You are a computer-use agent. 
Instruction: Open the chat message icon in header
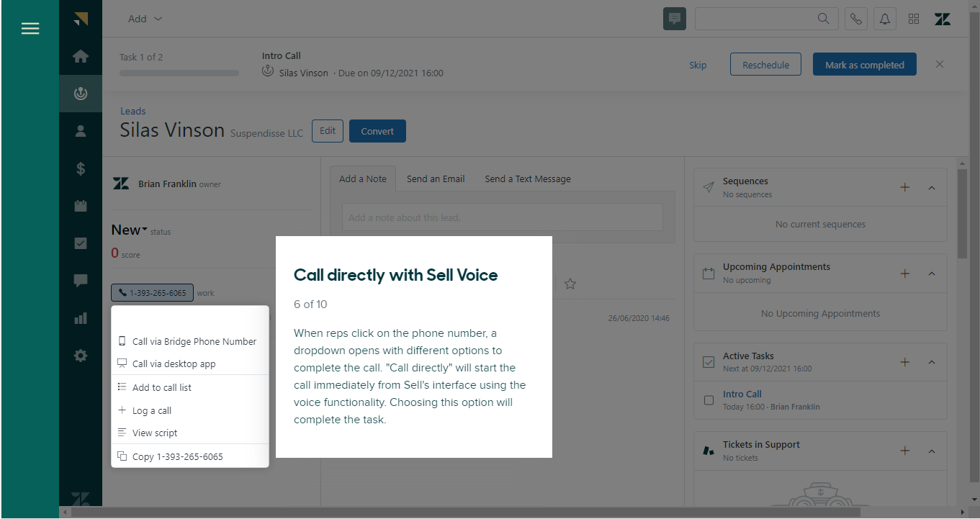click(675, 19)
